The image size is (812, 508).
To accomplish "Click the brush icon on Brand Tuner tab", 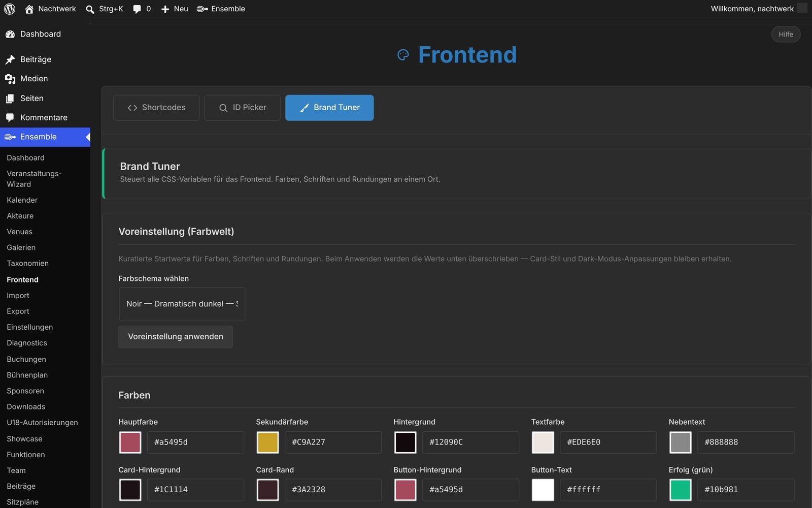I will click(x=304, y=108).
